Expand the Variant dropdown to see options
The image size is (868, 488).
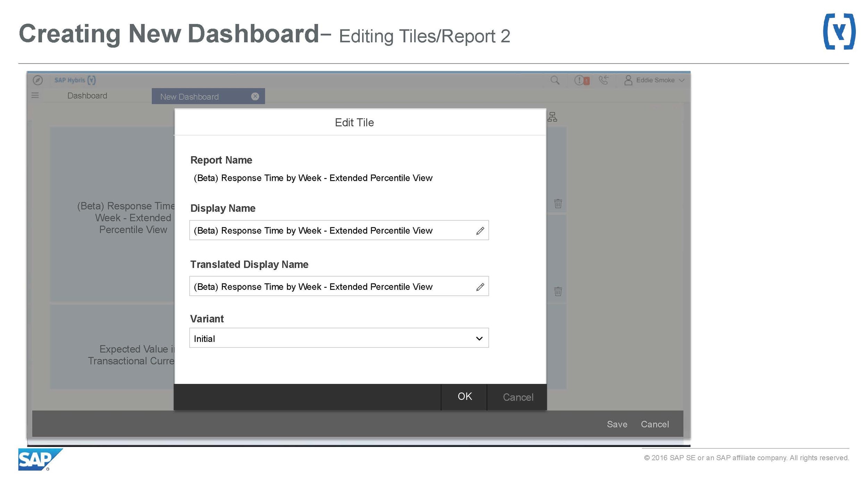pos(481,338)
